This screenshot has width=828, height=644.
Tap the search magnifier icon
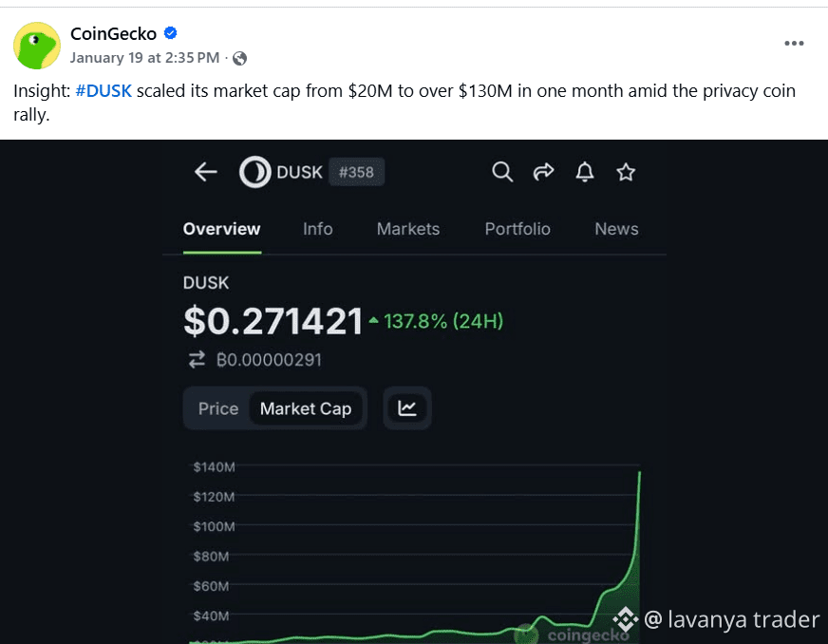pyautogui.click(x=502, y=172)
